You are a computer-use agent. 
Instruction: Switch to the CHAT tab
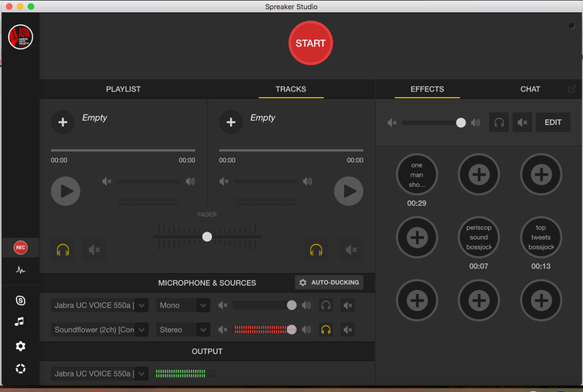pyautogui.click(x=530, y=89)
